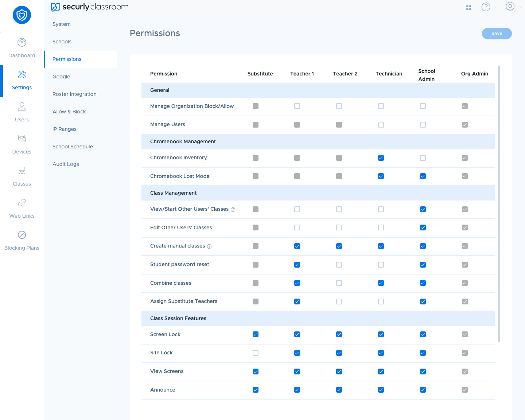Click the Technician column header
The width and height of the screenshot is (525, 420).
389,74
